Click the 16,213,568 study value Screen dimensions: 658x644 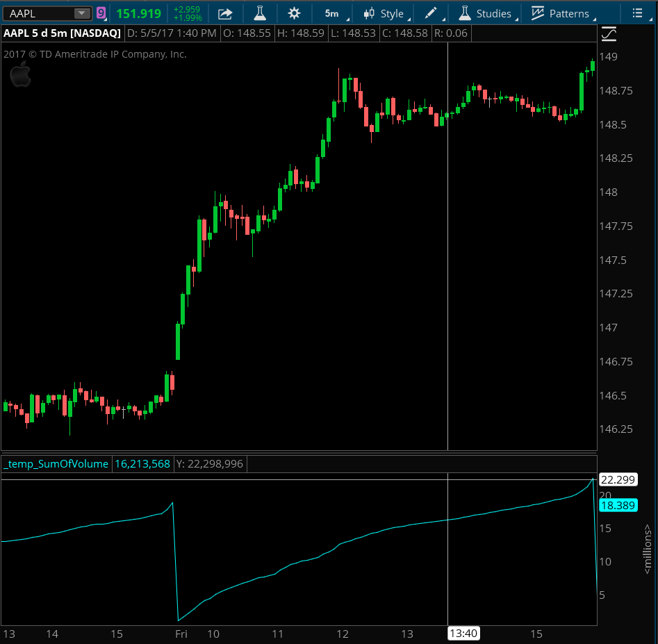pyautogui.click(x=142, y=463)
